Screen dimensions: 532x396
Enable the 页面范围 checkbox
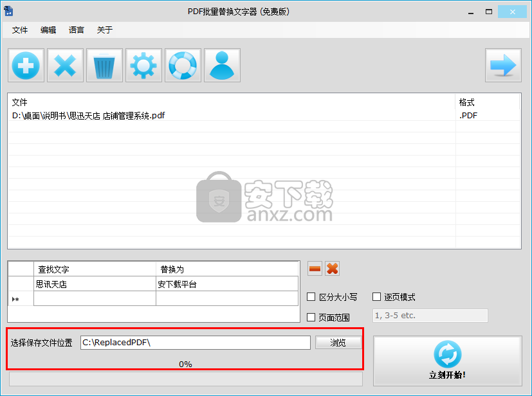click(x=311, y=318)
